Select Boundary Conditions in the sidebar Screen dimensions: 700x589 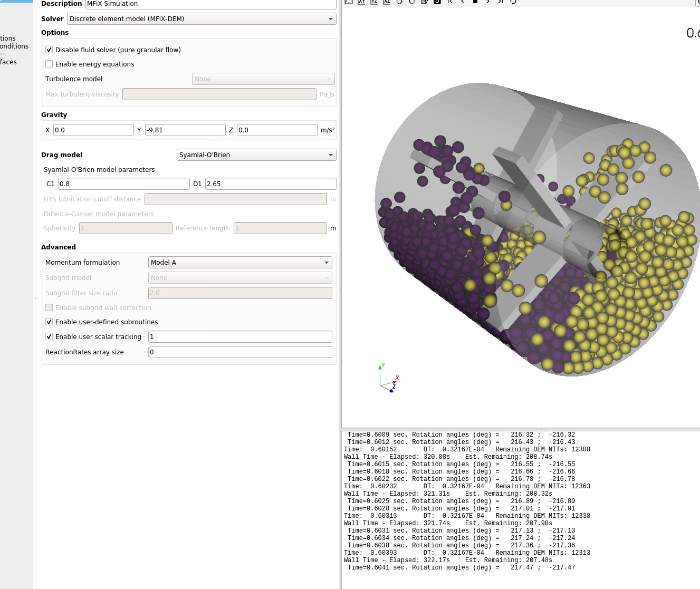(14, 46)
